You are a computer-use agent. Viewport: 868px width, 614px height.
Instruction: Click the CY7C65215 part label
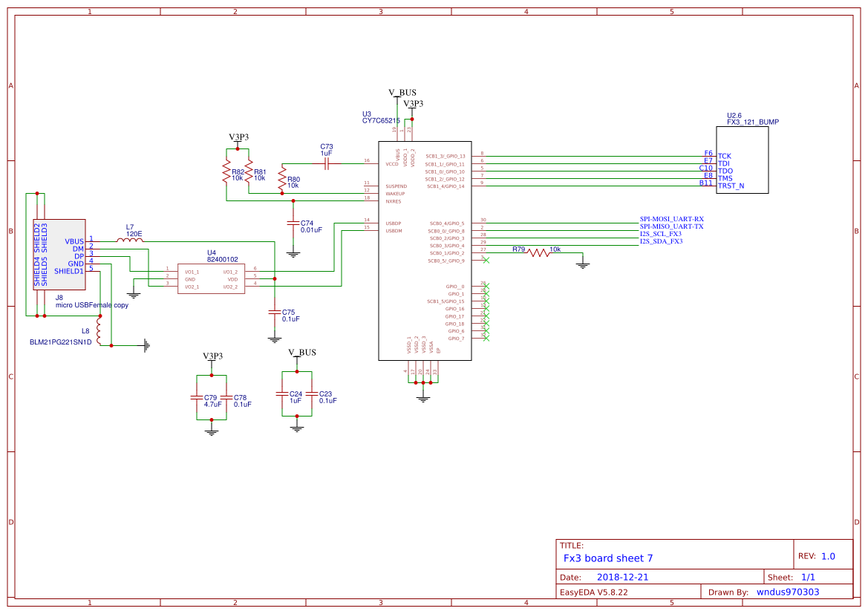click(381, 121)
